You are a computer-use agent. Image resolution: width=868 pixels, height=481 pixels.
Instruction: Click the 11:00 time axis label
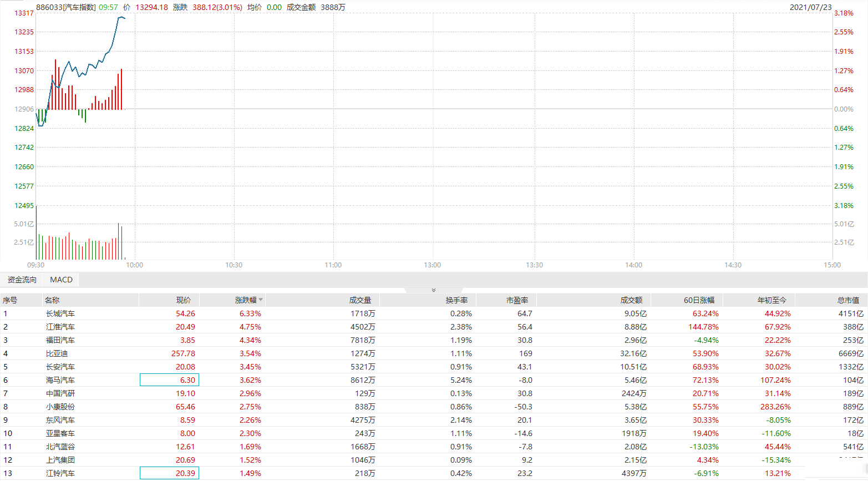[x=333, y=265]
